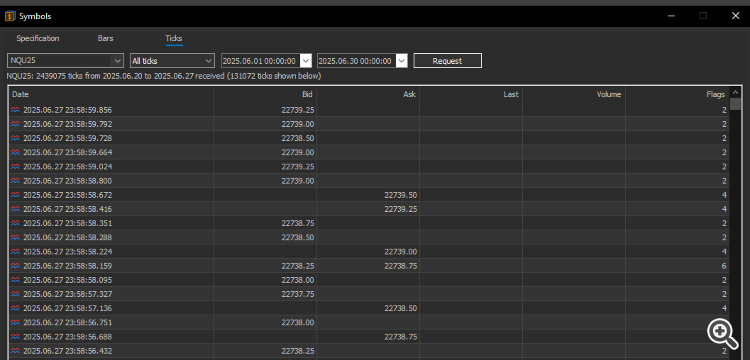Click the Request button
The height and width of the screenshot is (360, 750).
(x=447, y=61)
